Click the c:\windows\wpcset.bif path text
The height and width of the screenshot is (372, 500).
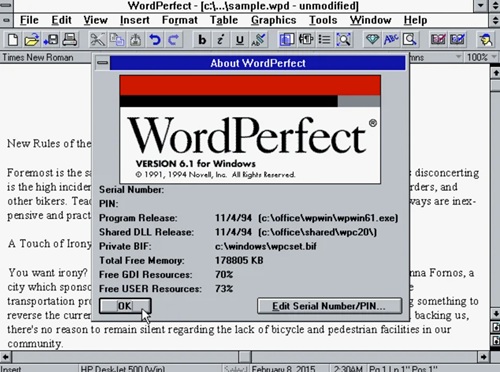[x=266, y=246]
